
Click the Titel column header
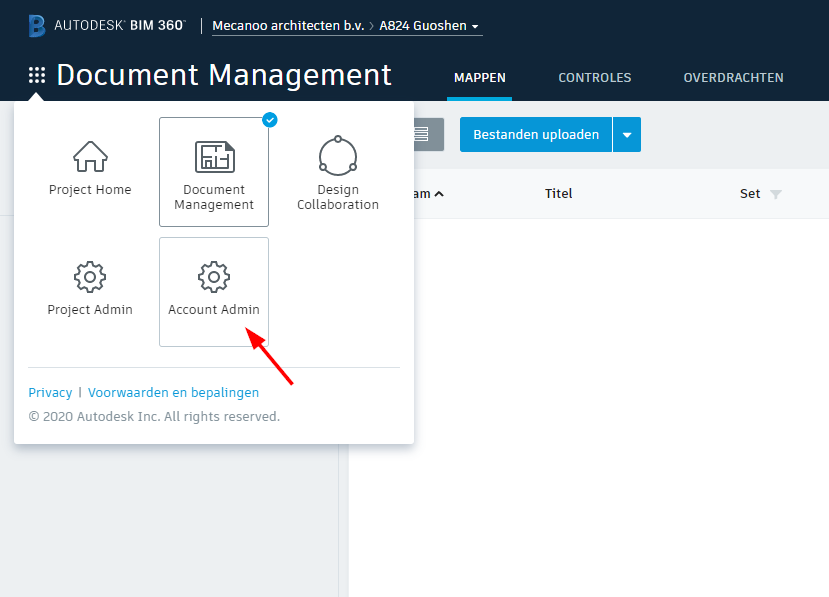[558, 194]
